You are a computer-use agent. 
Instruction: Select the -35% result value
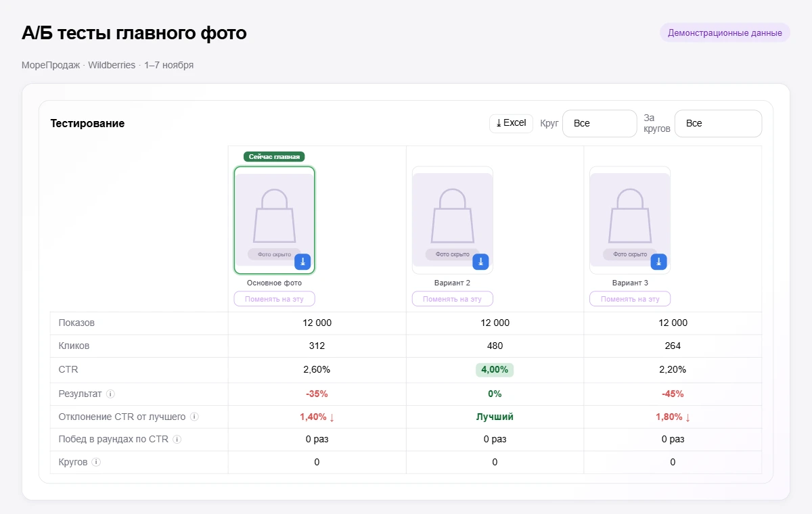[317, 394]
